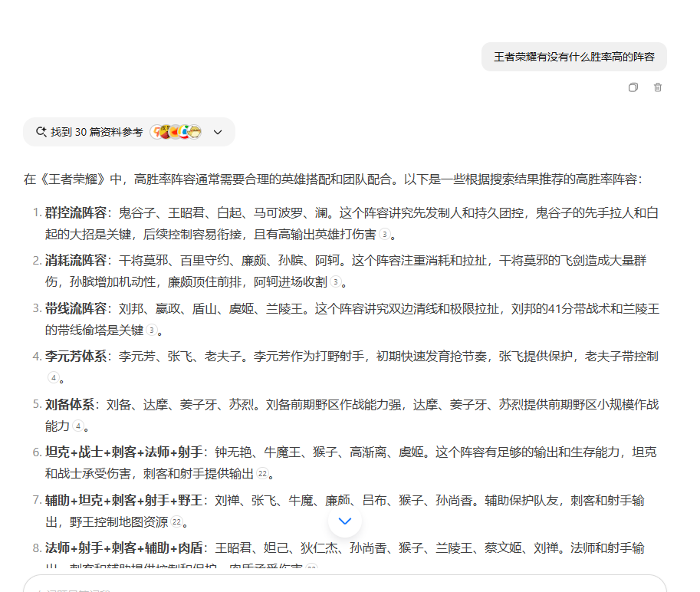The image size is (700, 592).
Task: Click the bold heading 坦克+战士+刺客+法师+射手
Action: pos(123,452)
